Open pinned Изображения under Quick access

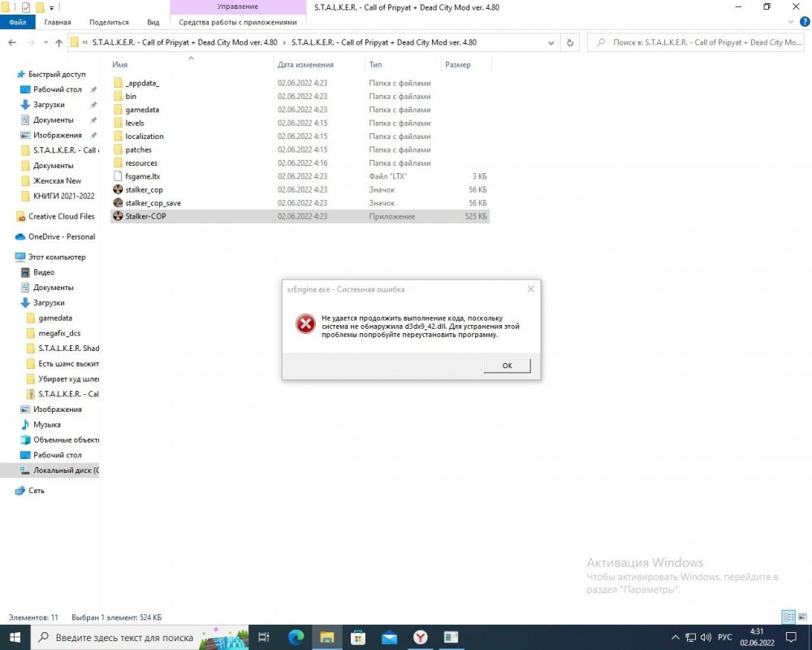(57, 136)
